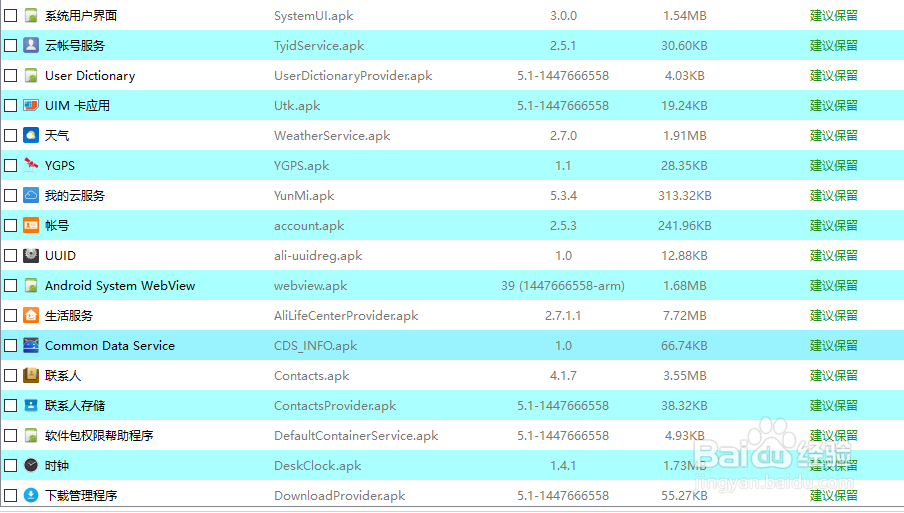The image size is (904, 513).
Task: Tick the Common Data Service checkbox
Action: click(x=10, y=345)
